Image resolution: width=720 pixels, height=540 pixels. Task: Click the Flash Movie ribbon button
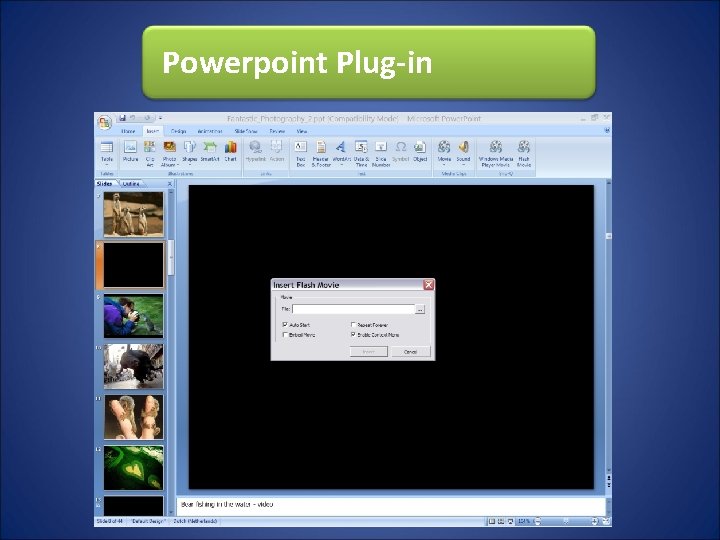coord(524,153)
